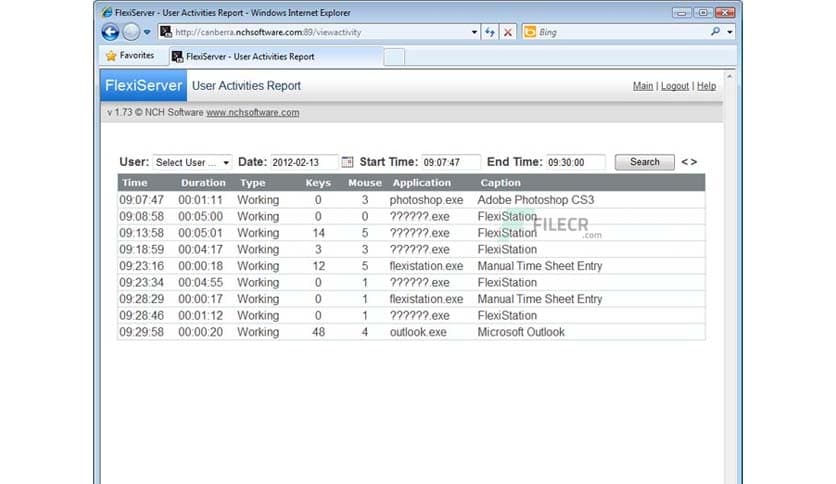Click the 00:00:20 duration cell
Viewport: 836px width, 484px height.
200,332
